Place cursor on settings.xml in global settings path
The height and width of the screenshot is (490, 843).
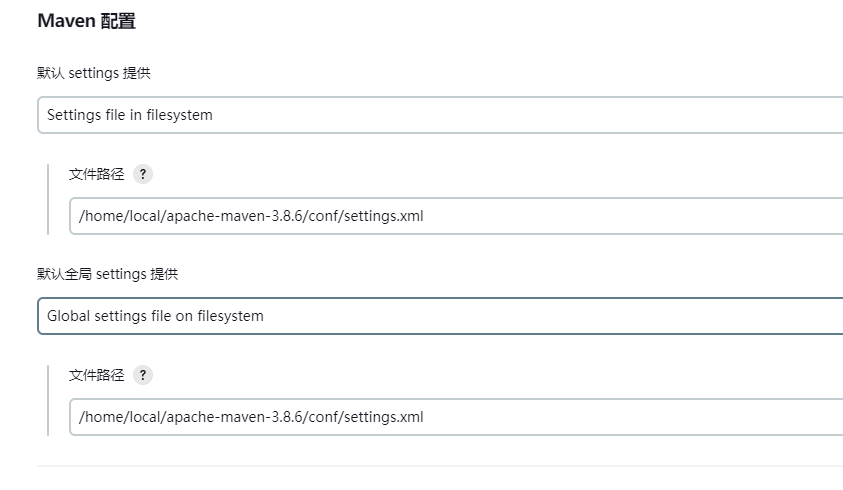(x=383, y=417)
